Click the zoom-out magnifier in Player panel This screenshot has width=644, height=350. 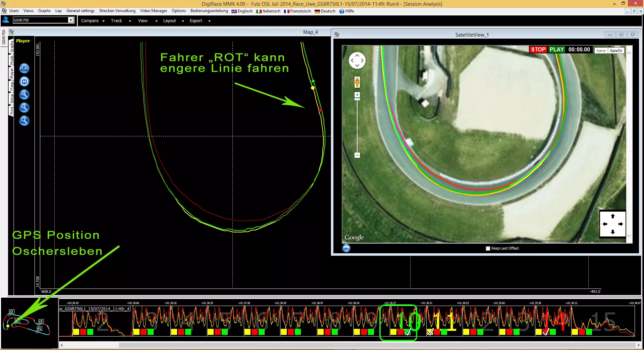pos(24,107)
